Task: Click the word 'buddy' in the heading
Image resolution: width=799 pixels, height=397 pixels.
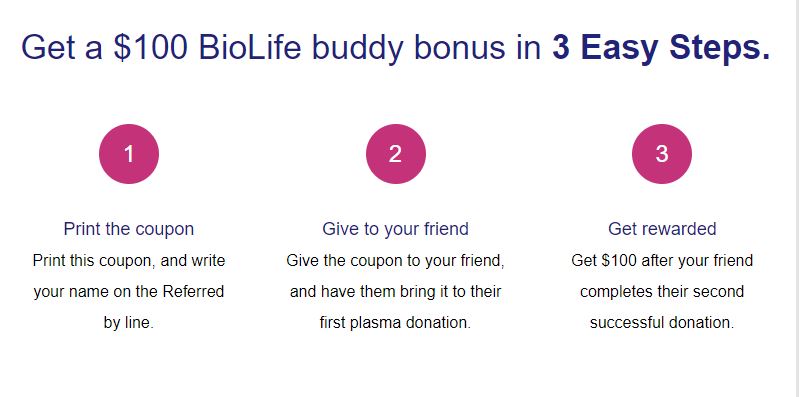Action: pos(359,48)
